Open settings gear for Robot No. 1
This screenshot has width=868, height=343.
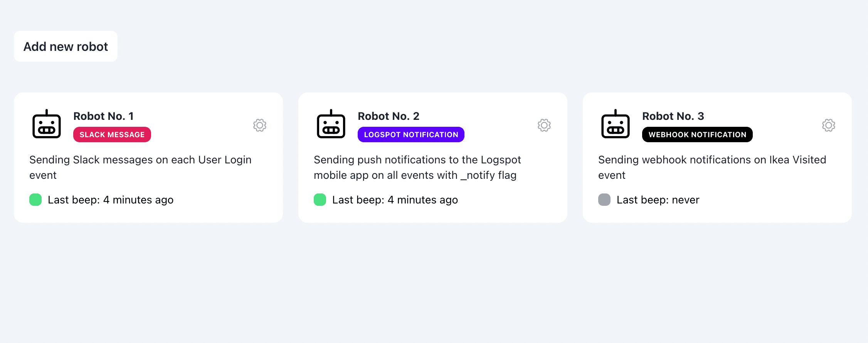click(x=260, y=125)
